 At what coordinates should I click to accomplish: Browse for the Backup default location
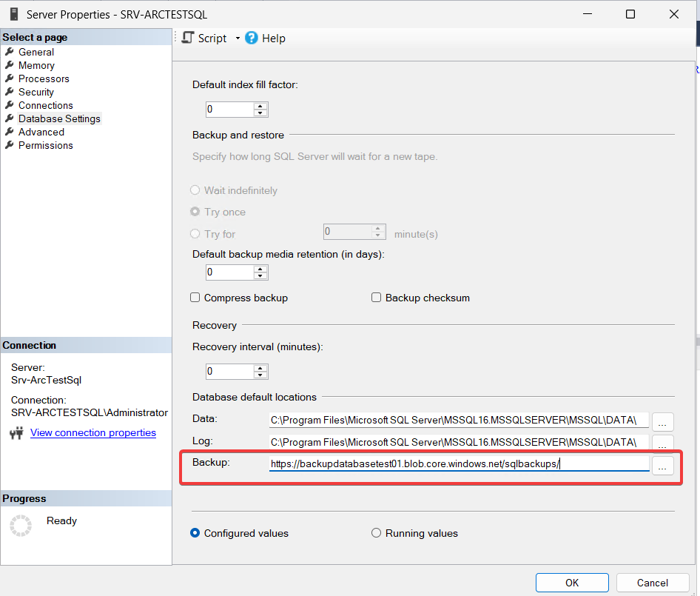pyautogui.click(x=662, y=466)
